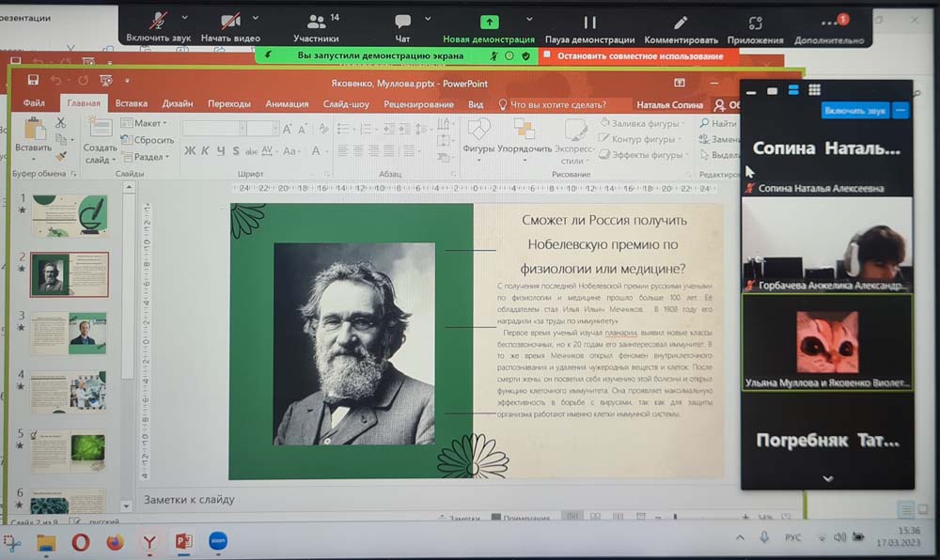Open the Layout (Макет) dropdown
This screenshot has height=560, width=940.
(x=146, y=123)
